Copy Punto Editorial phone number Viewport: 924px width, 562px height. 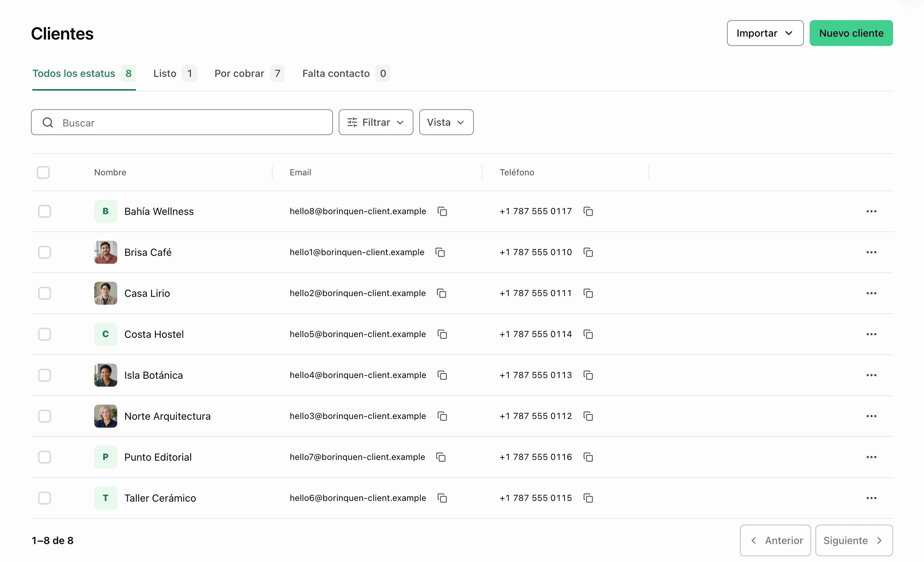588,457
